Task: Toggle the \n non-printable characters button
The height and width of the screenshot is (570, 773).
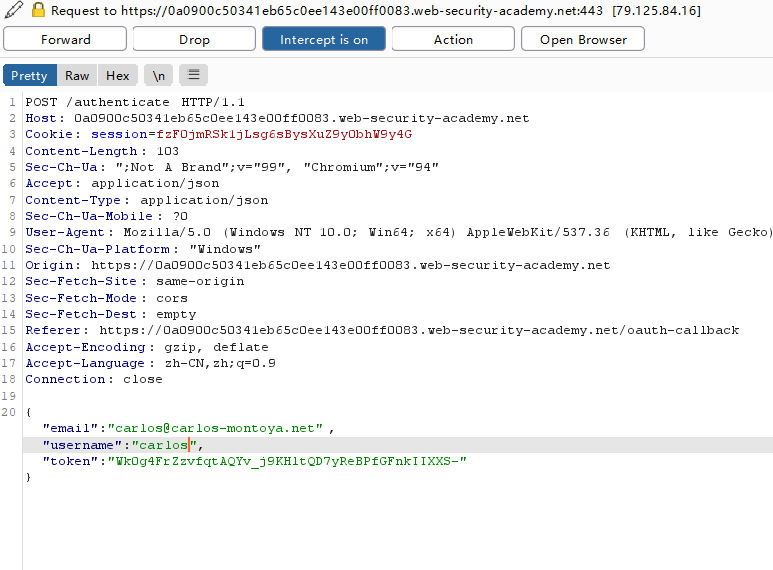Action: pyautogui.click(x=158, y=75)
